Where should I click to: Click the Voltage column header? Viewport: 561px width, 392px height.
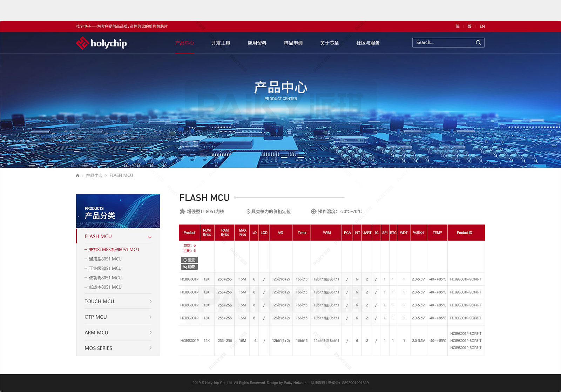pos(418,232)
